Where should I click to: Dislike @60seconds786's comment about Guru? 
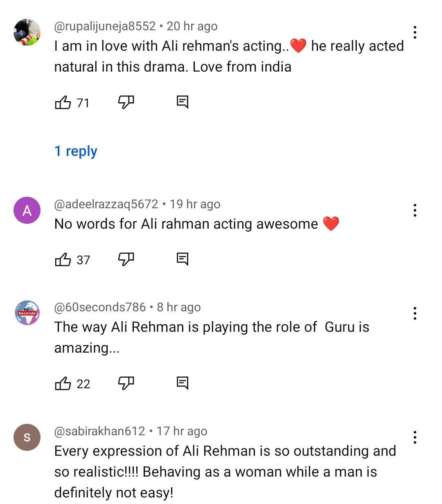click(x=126, y=383)
